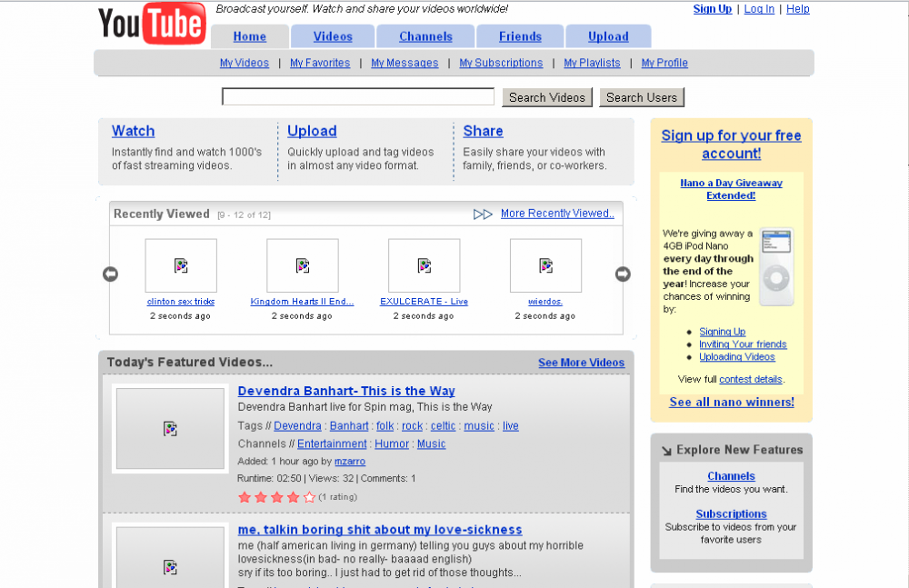This screenshot has width=909, height=588.
Task: Open uploader mzarro's profile
Action: pyautogui.click(x=350, y=462)
